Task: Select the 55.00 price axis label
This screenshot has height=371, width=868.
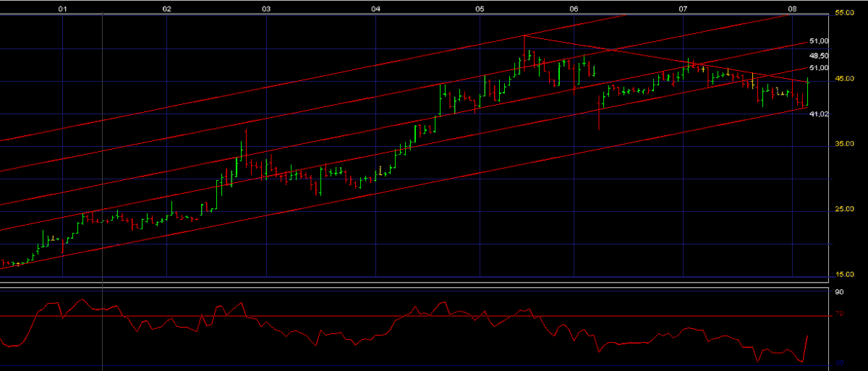Action: tap(844, 13)
